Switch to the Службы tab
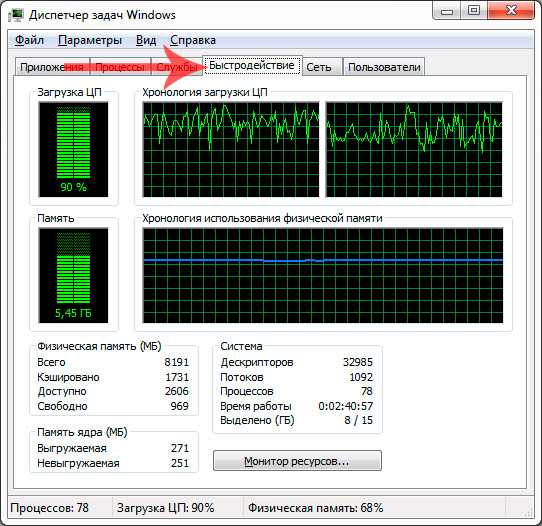The width and height of the screenshot is (542, 526). click(x=177, y=67)
